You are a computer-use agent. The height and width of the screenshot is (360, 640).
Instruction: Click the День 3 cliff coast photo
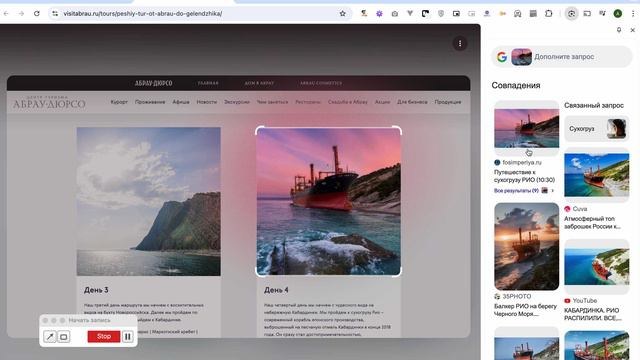coord(149,202)
